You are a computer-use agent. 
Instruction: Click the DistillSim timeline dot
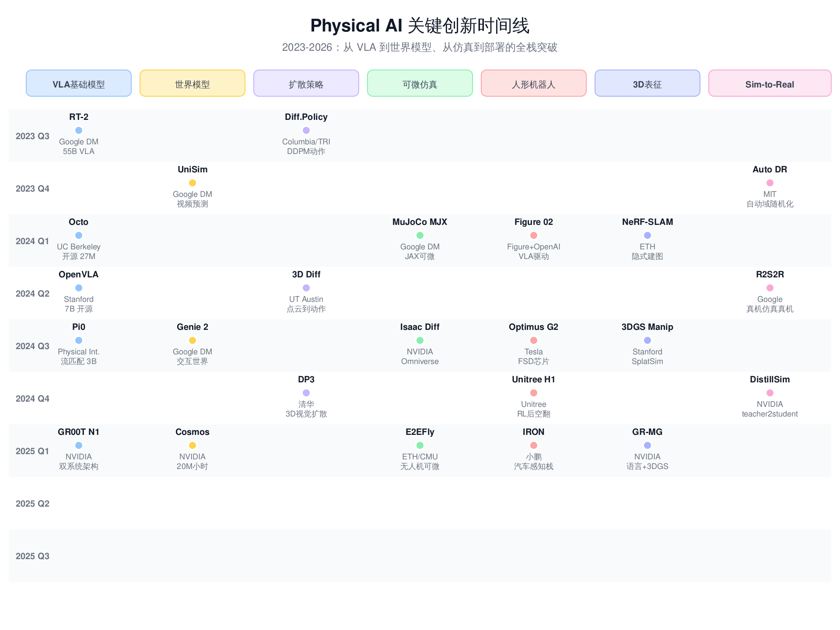pyautogui.click(x=770, y=393)
